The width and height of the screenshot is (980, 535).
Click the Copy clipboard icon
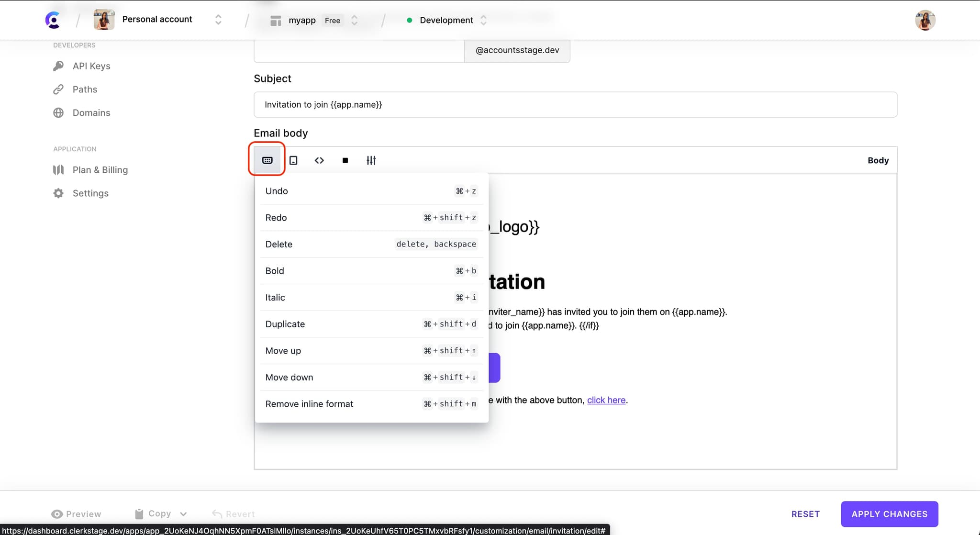coord(139,514)
